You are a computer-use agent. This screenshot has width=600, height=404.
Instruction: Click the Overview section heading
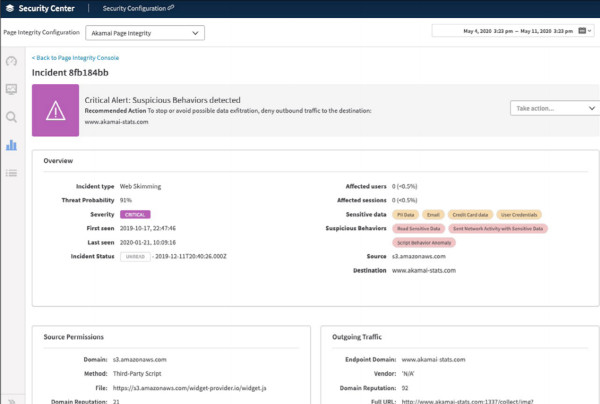(x=58, y=161)
